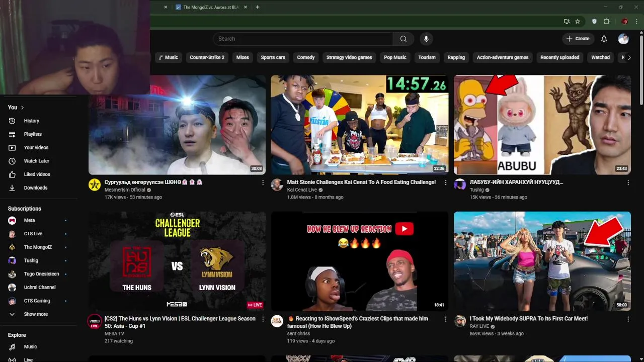Open options menu for Matt Stonie video
The height and width of the screenshot is (362, 644).
click(x=445, y=183)
